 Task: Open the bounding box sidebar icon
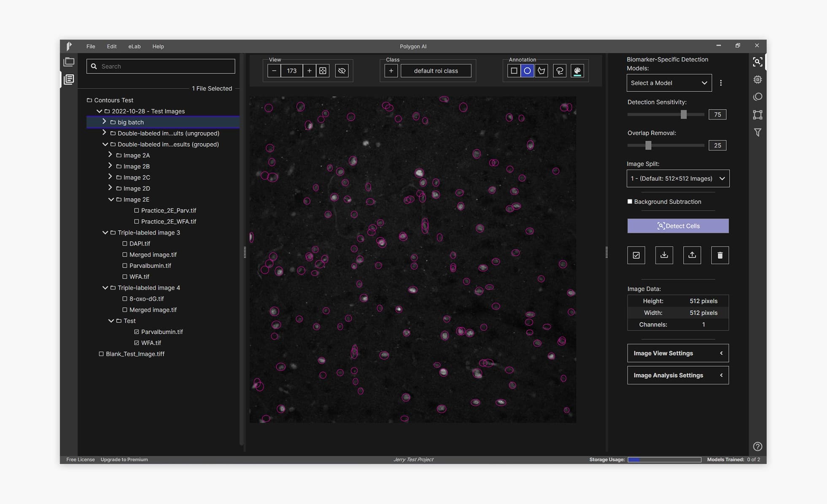(757, 115)
